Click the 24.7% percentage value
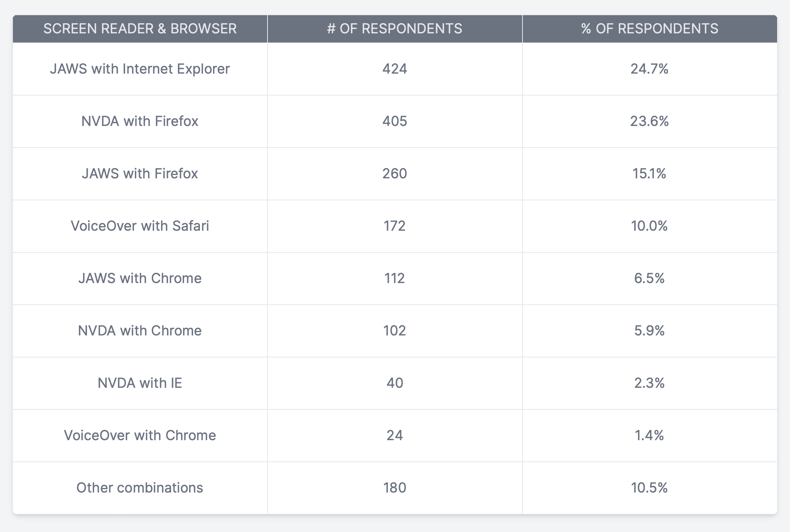 click(650, 69)
